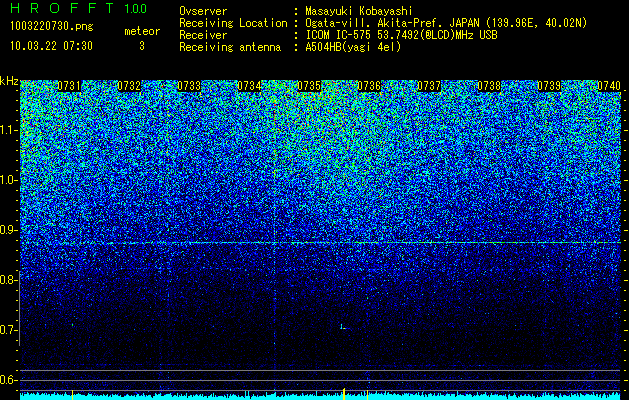Click the 0733 time marker
The width and height of the screenshot is (629, 400).
[189, 86]
